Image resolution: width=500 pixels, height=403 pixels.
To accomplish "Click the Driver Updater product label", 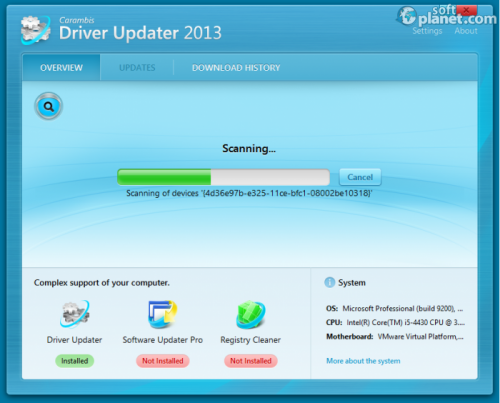I will [74, 340].
